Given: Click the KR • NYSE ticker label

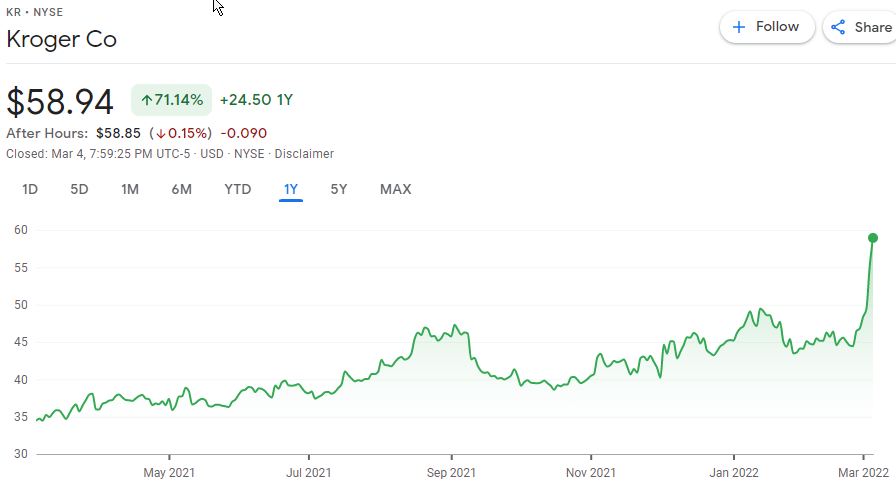Looking at the screenshot, I should coord(34,12).
